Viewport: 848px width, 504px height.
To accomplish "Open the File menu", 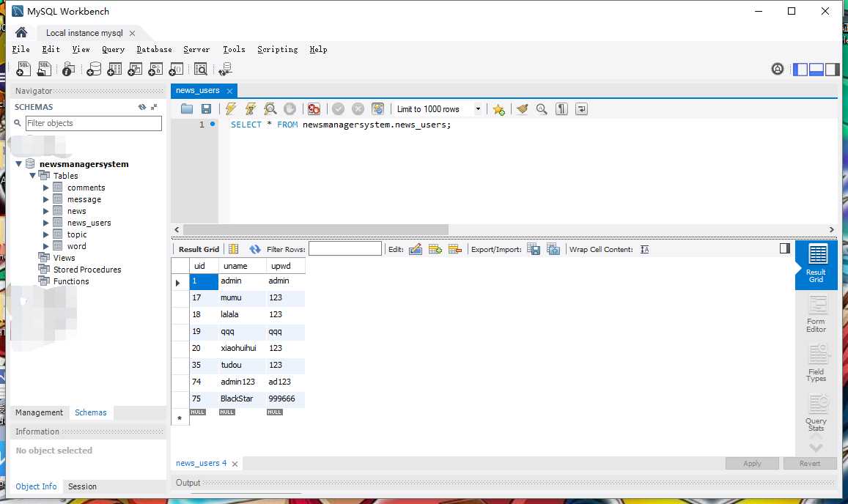I will point(21,49).
